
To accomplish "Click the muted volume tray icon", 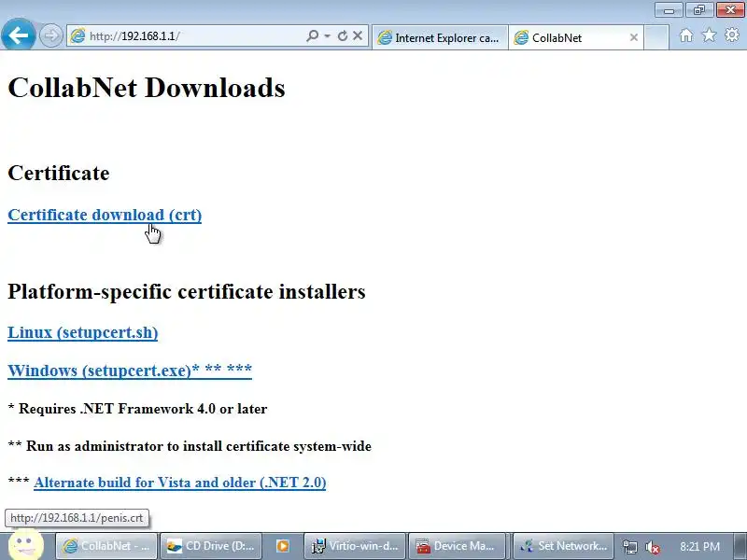I will tap(653, 547).
